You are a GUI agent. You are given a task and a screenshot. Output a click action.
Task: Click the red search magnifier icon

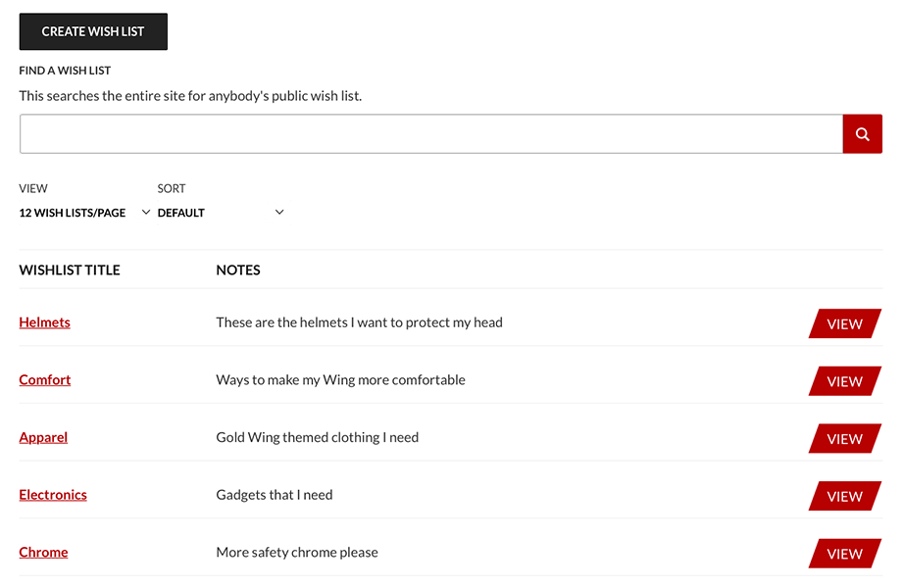(862, 134)
